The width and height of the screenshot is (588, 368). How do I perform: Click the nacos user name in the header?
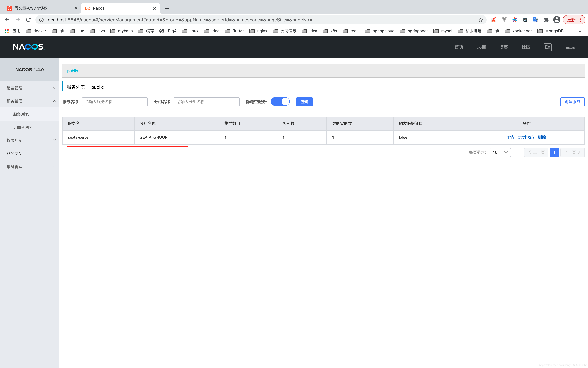coord(569,47)
